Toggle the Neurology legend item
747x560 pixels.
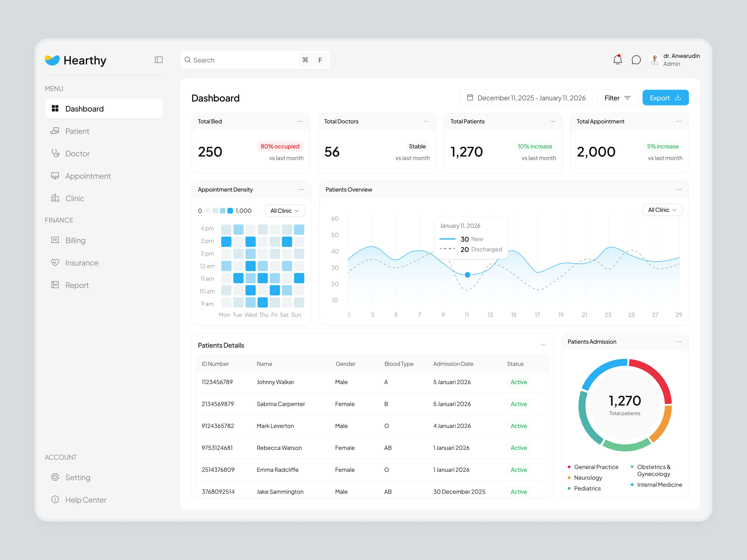click(588, 478)
